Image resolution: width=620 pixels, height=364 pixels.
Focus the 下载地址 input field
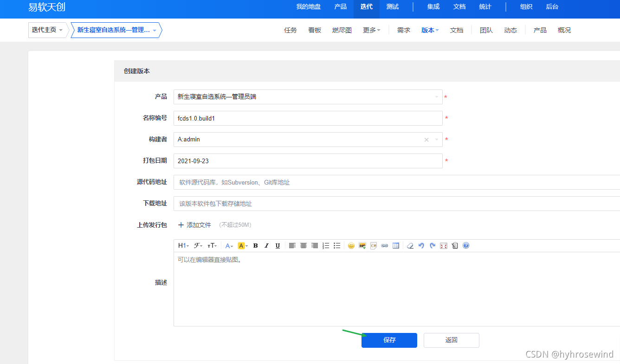(x=397, y=204)
